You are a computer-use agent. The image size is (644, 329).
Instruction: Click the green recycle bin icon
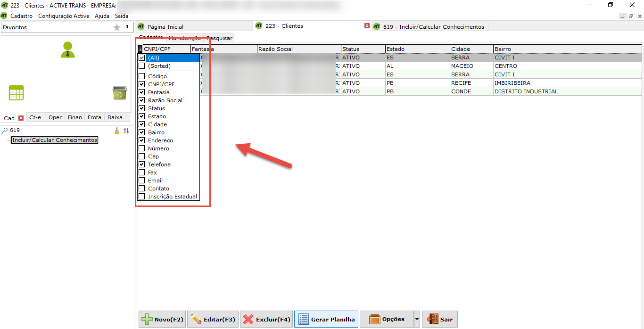click(x=119, y=93)
